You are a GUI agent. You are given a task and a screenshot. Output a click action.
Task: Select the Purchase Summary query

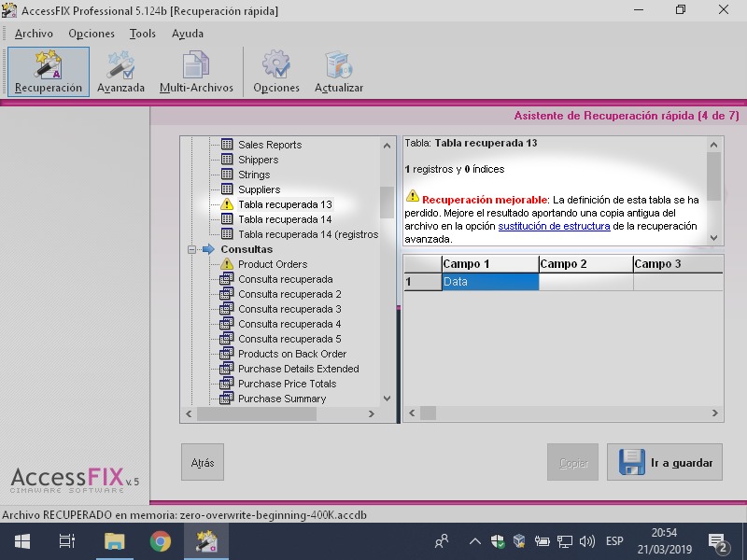pyautogui.click(x=281, y=399)
